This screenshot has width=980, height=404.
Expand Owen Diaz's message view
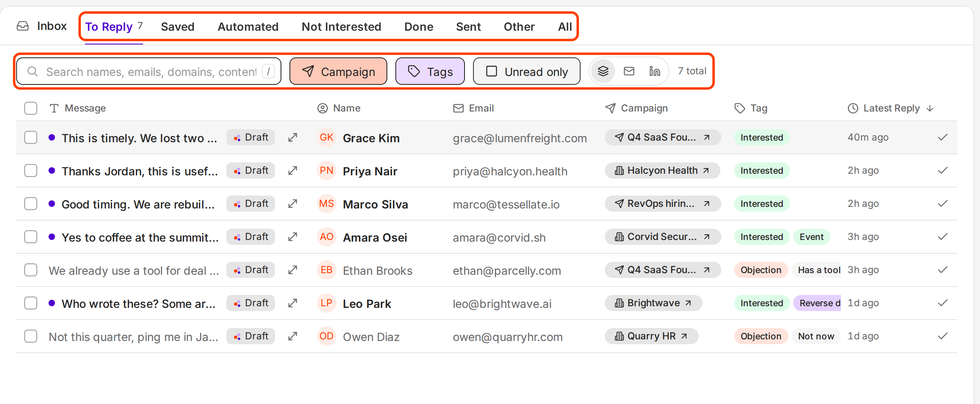(x=293, y=337)
